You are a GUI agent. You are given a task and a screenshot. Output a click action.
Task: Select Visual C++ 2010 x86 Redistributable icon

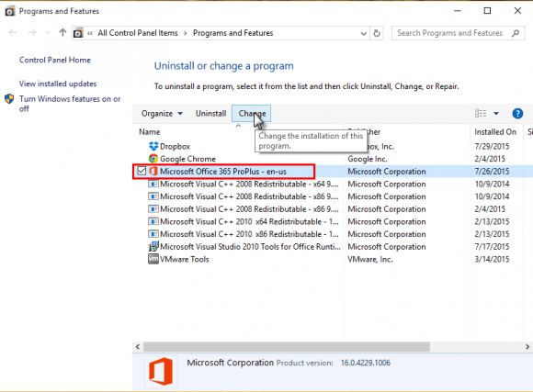(153, 234)
